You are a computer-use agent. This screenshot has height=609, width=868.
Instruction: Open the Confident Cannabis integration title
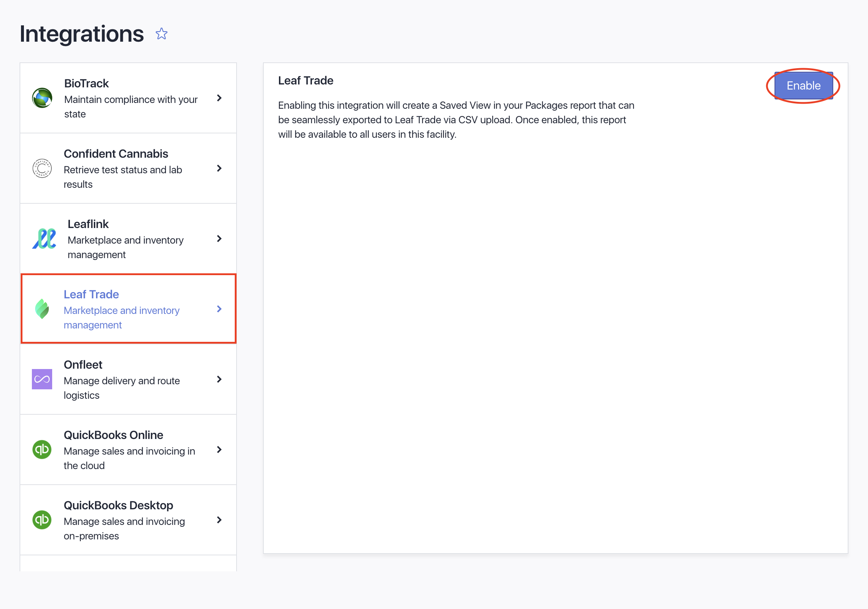116,154
